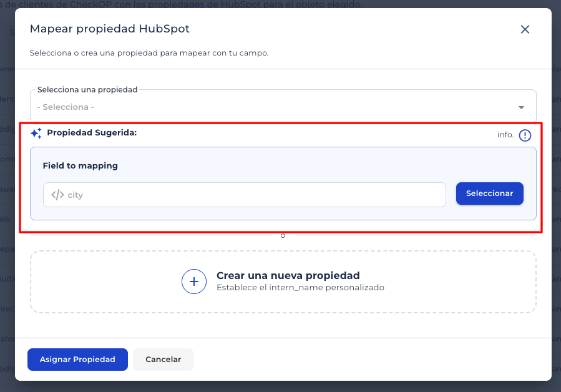Click the 'Field to mapping' heading
This screenshot has width=561, height=392.
tap(80, 166)
